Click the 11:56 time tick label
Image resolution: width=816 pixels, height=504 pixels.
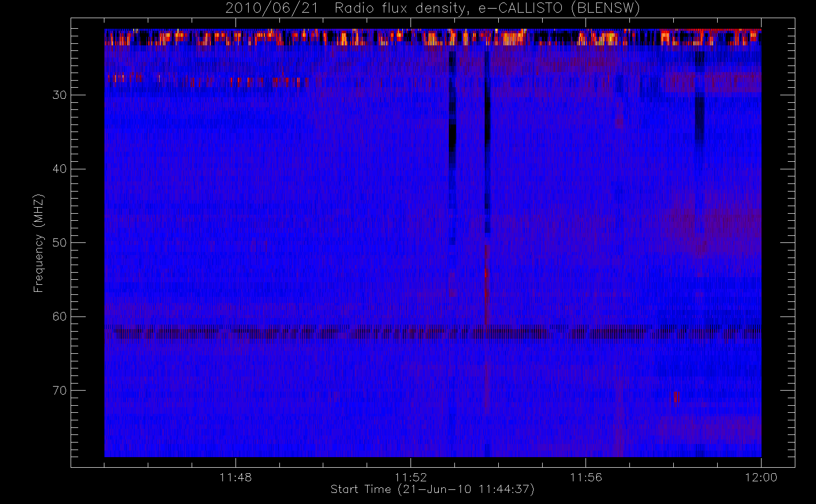coord(586,477)
